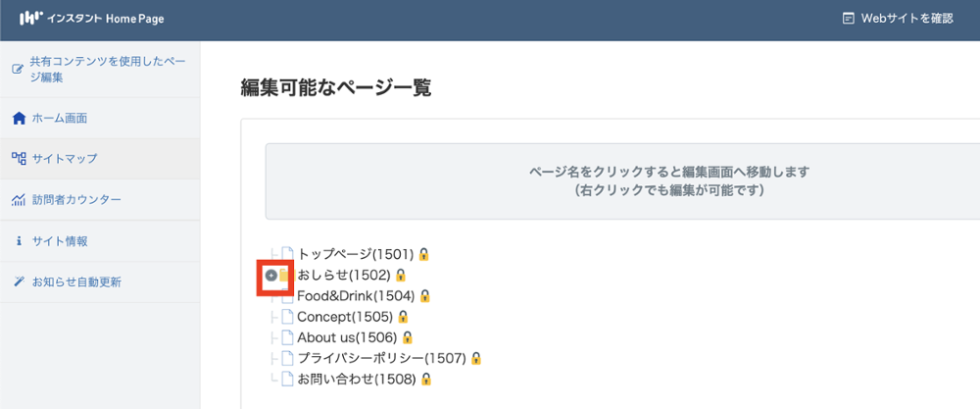980x409 pixels.
Task: Open トップページ(1501) for editing
Action: click(x=356, y=254)
